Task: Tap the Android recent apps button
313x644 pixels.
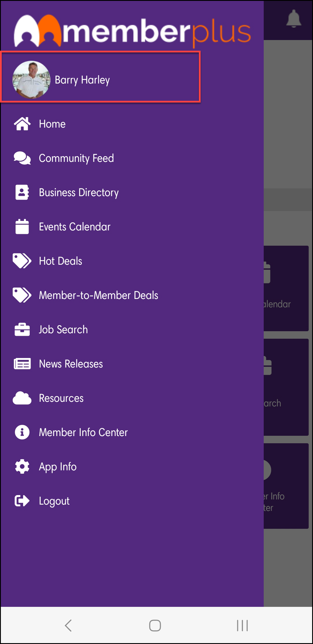Action: [x=242, y=626]
